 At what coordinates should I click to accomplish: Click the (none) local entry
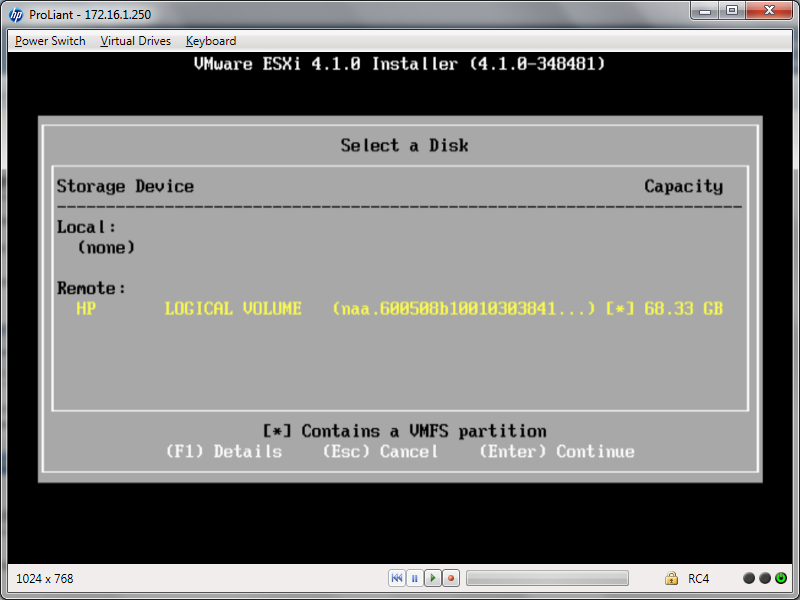pyautogui.click(x=106, y=247)
